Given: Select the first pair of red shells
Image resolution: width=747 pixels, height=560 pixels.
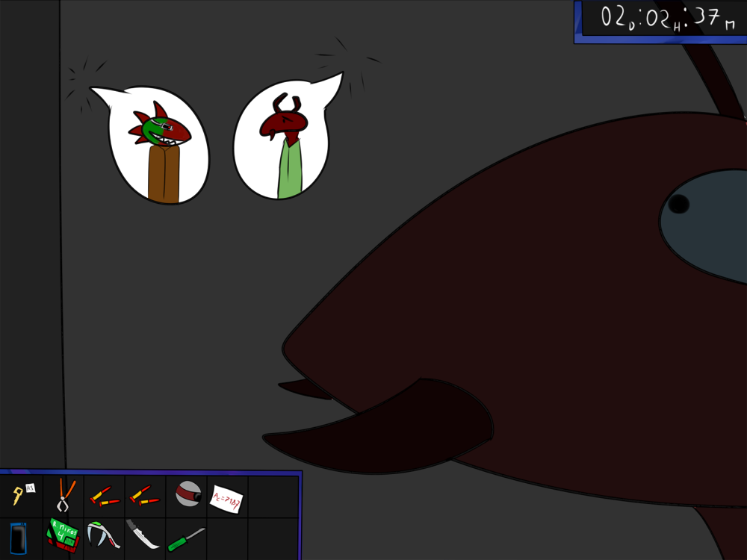Looking at the screenshot, I should coord(104,496).
